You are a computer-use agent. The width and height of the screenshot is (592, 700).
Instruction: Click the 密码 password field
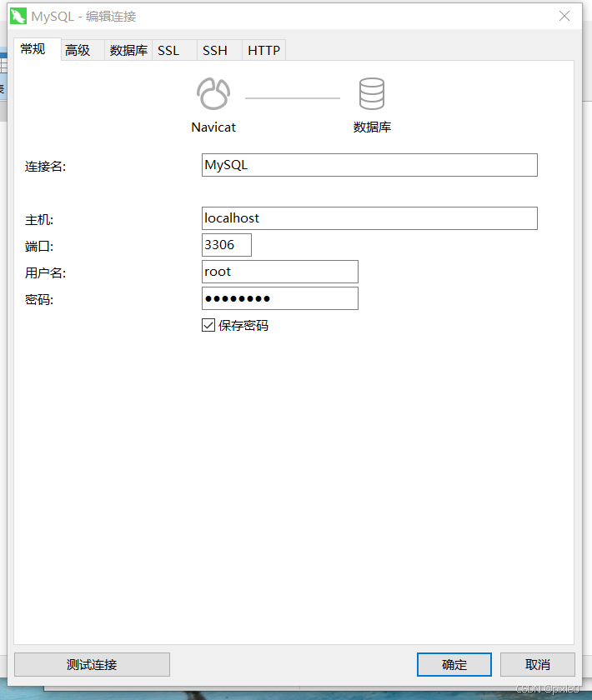pyautogui.click(x=279, y=298)
